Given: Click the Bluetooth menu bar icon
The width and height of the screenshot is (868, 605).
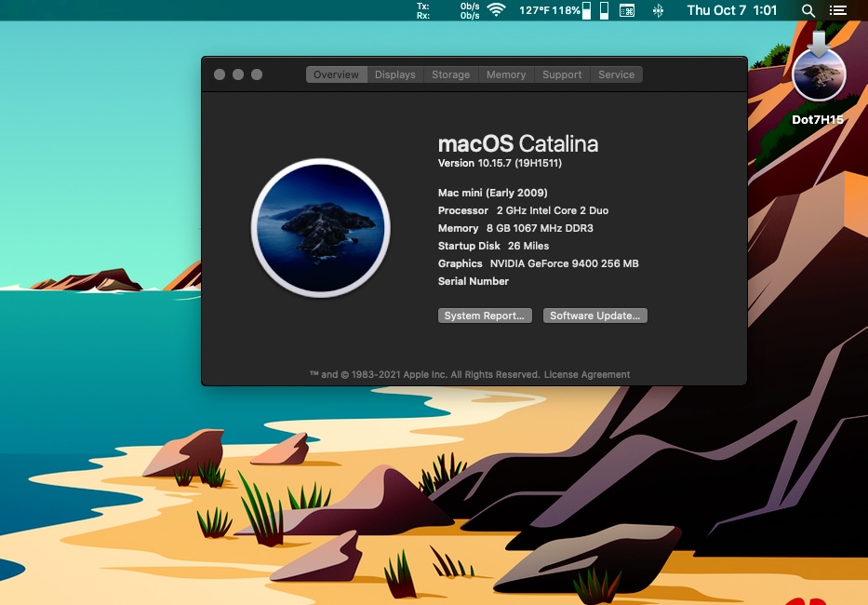Looking at the screenshot, I should pyautogui.click(x=658, y=10).
